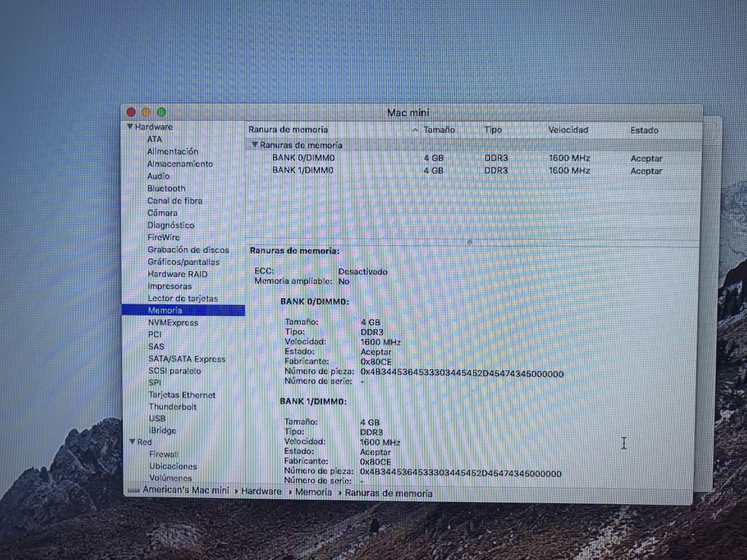Close the Mac mini window
This screenshot has width=747, height=560.
131,113
